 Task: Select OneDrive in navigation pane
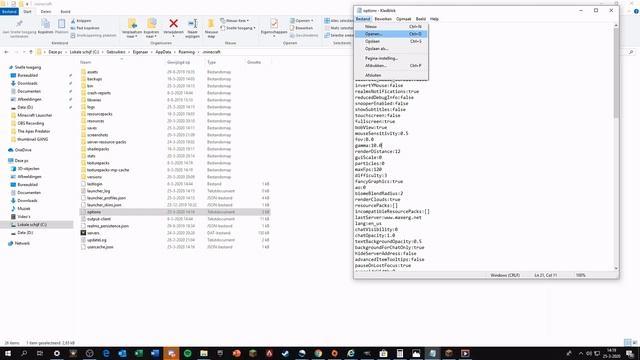[x=23, y=150]
